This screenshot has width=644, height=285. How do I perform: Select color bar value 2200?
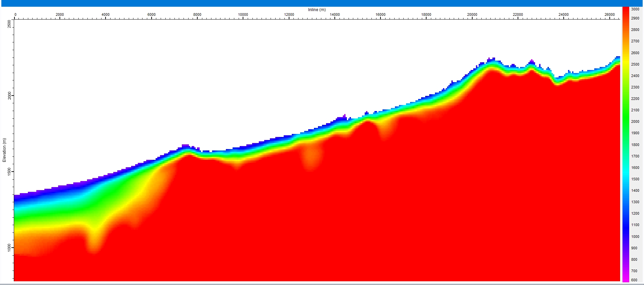click(635, 99)
